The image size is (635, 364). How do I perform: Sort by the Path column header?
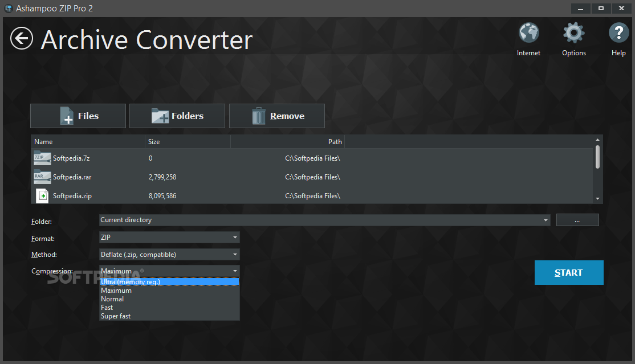click(287, 142)
